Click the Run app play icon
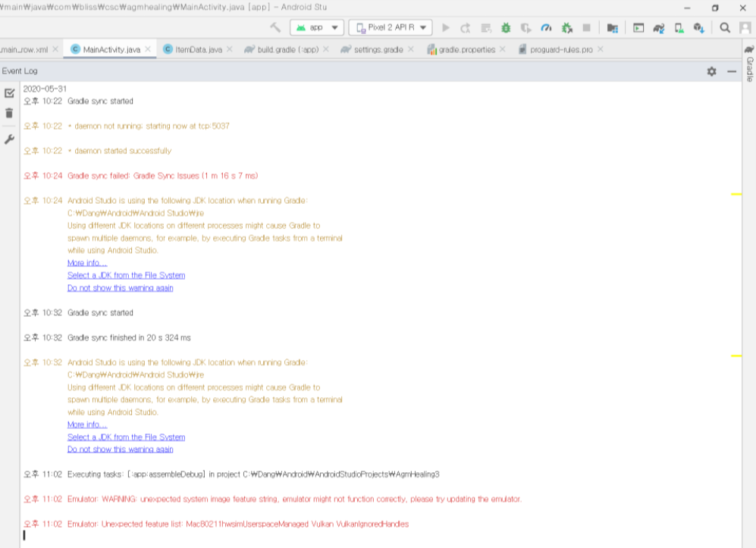This screenshot has height=548, width=756. 446,28
